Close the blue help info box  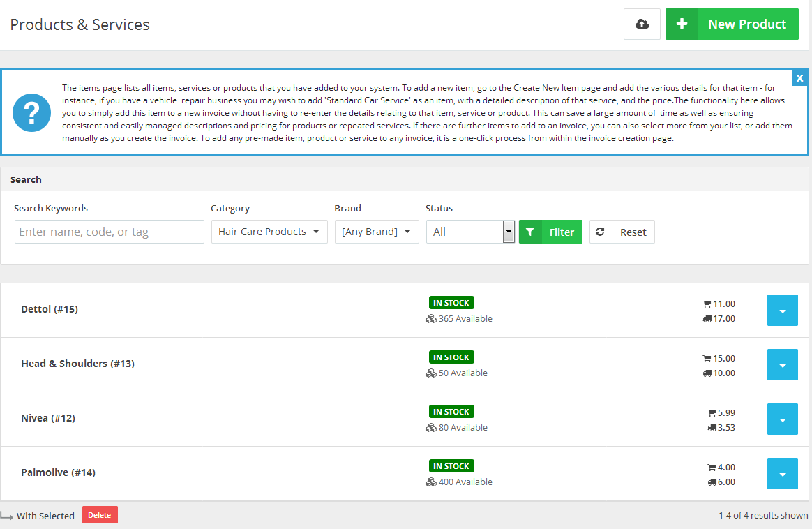pyautogui.click(x=799, y=78)
